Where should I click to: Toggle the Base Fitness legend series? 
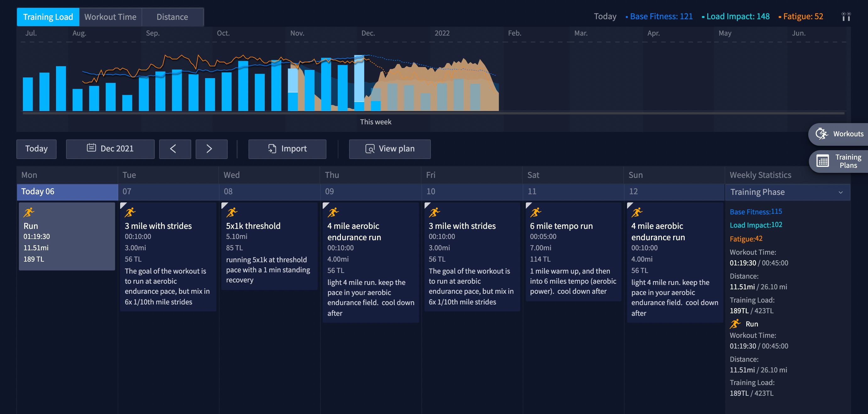click(x=659, y=16)
